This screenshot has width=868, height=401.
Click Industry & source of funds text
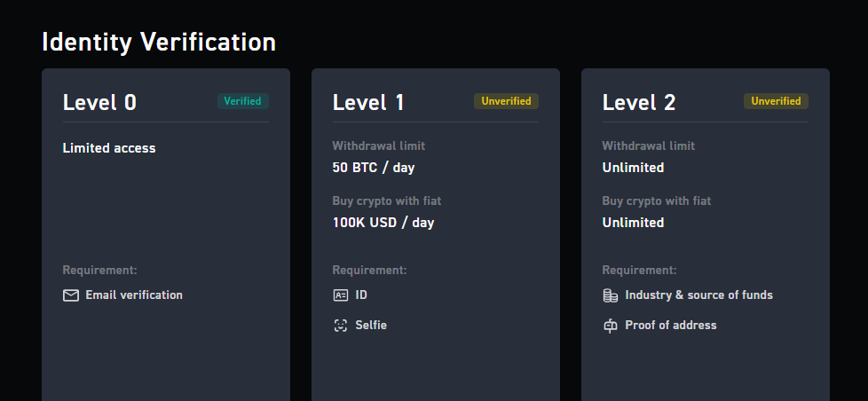coord(698,295)
